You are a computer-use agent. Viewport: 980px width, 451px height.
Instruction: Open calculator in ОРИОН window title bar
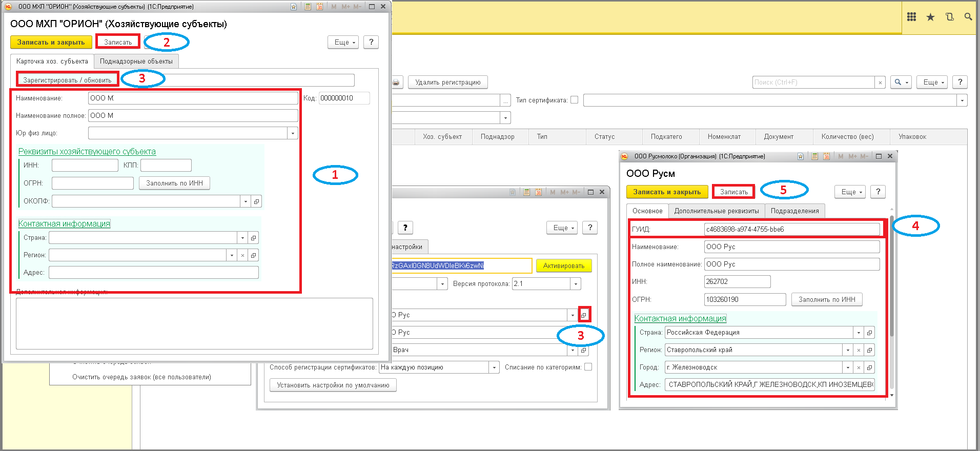point(308,7)
